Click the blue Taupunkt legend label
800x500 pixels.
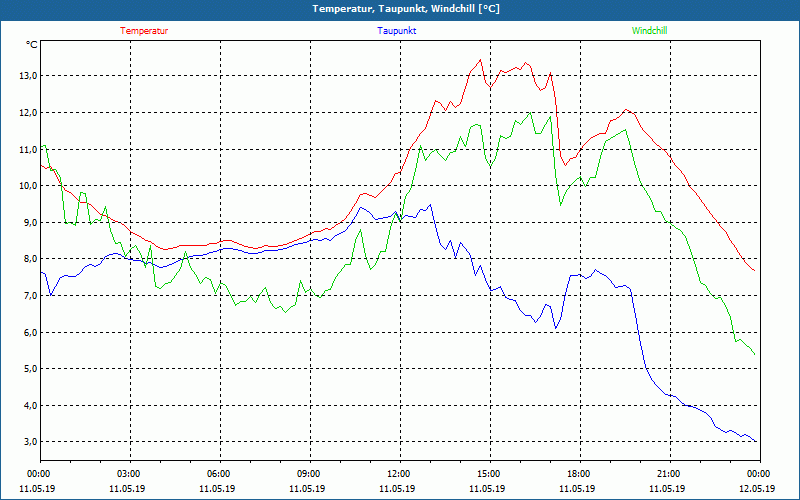pyautogui.click(x=396, y=31)
